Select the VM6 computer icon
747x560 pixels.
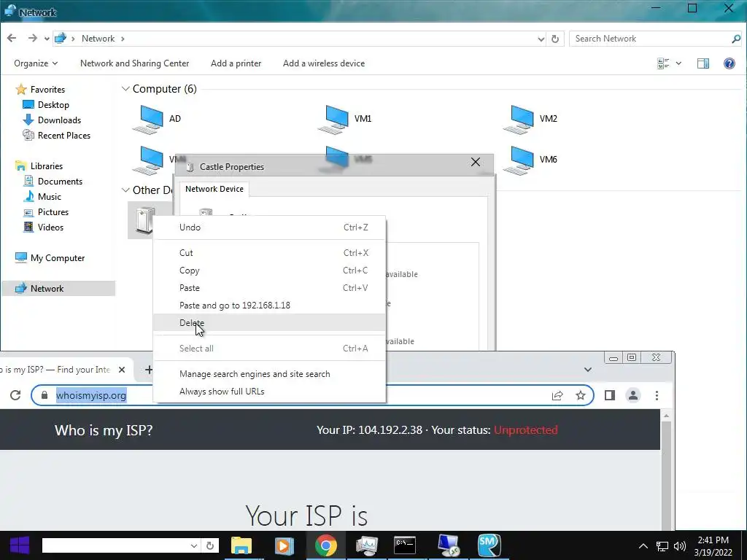519,160
